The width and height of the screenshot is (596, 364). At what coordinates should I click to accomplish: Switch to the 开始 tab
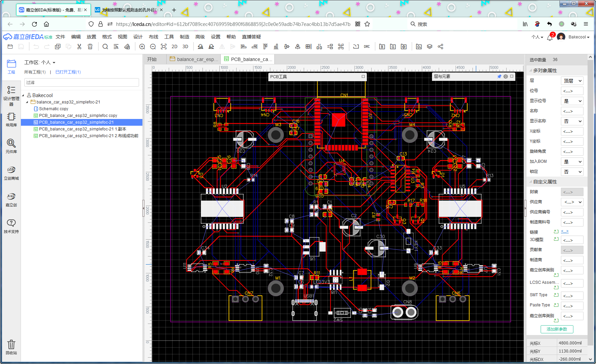(x=152, y=59)
